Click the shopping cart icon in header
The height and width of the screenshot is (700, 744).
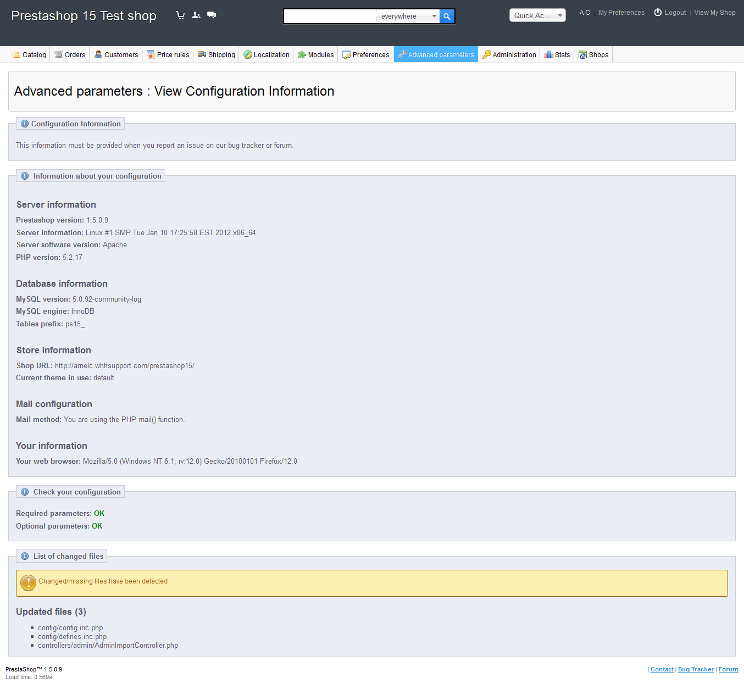click(180, 15)
